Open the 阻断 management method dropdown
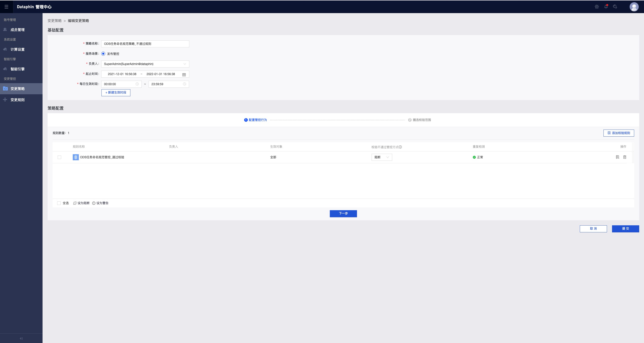This screenshot has height=343, width=644. tap(381, 157)
